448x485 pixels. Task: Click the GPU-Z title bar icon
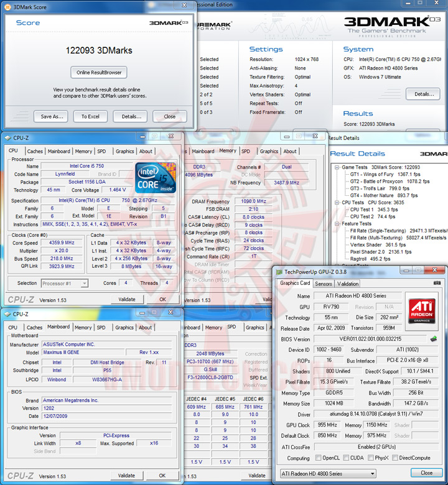click(279, 272)
